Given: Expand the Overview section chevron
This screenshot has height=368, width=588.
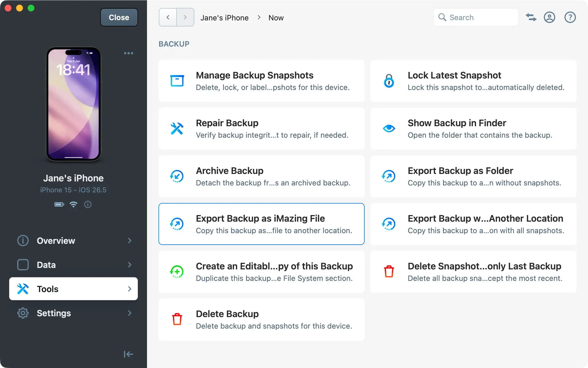Looking at the screenshot, I should pos(129,241).
